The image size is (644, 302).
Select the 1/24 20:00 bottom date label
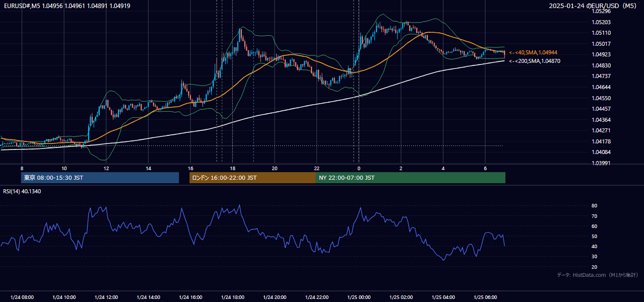[275, 297]
